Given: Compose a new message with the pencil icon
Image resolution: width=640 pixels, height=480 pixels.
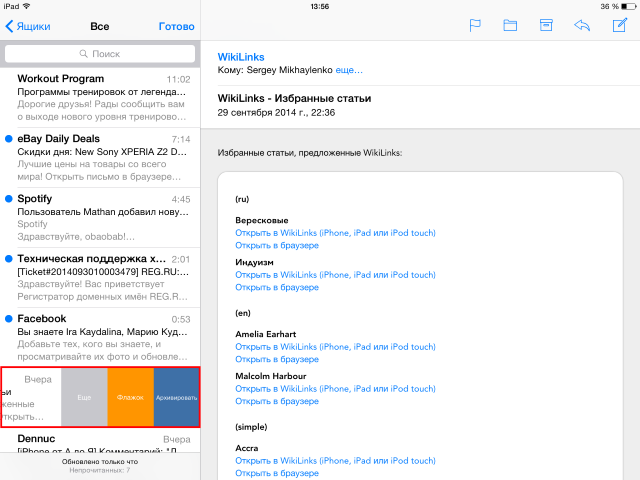Looking at the screenshot, I should point(620,25).
